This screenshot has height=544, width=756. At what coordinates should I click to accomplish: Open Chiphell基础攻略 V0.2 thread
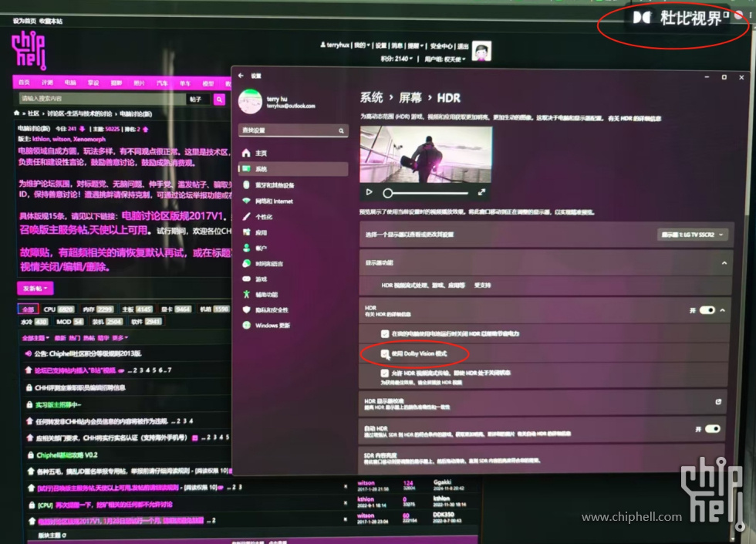click(67, 454)
